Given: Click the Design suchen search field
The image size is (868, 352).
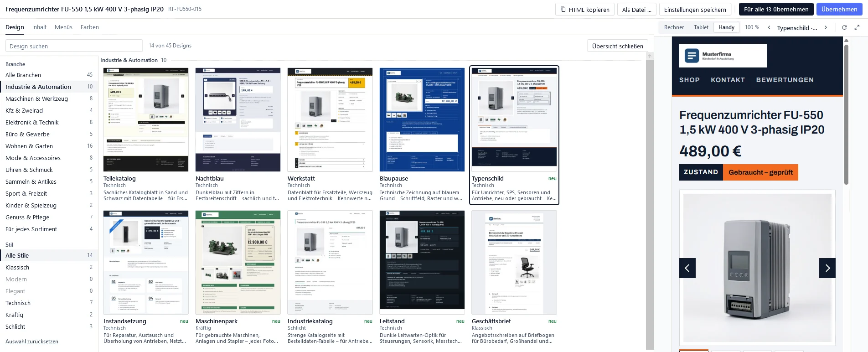Looking at the screenshot, I should point(74,46).
